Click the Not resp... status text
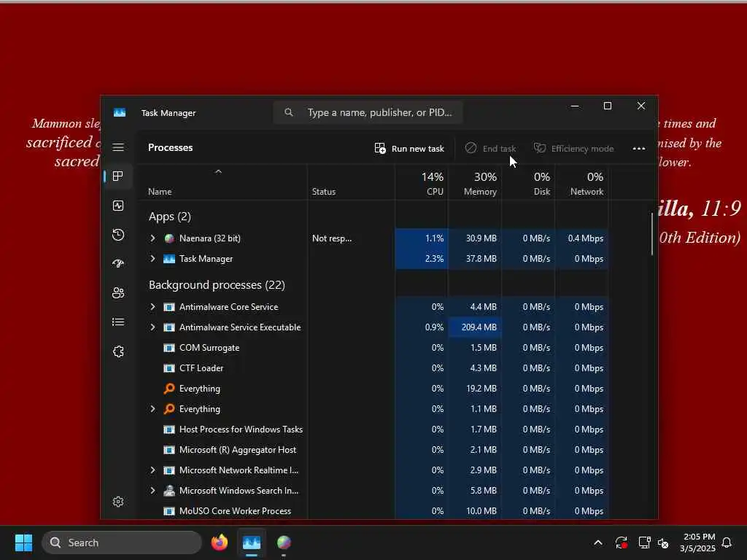The height and width of the screenshot is (560, 747). 332,238
